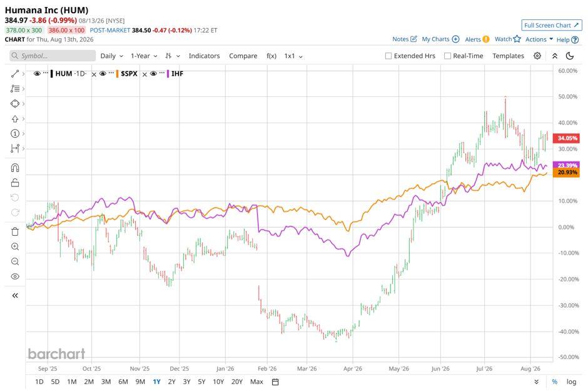
Task: Toggle percent scale mode
Action: pos(555,382)
